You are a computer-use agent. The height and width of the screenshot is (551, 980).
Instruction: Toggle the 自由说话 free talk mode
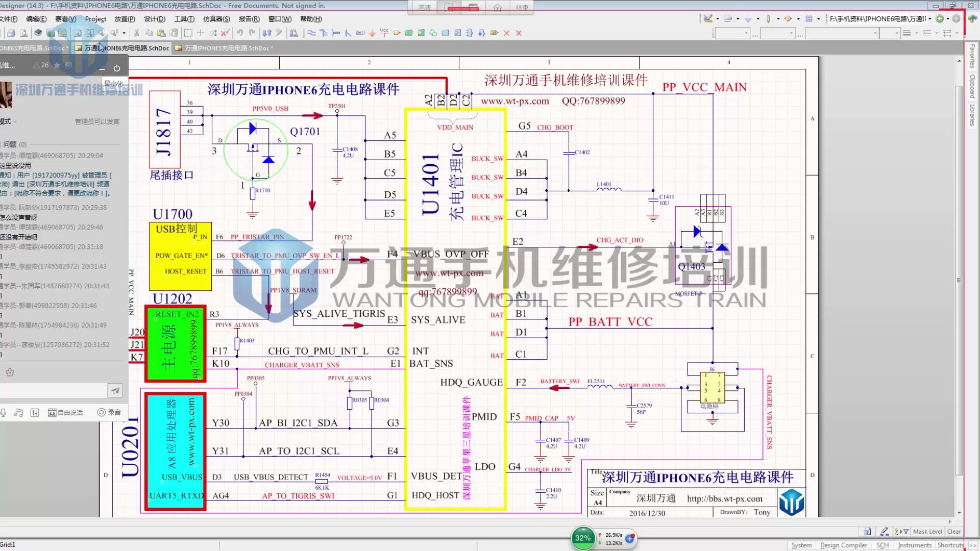click(65, 412)
